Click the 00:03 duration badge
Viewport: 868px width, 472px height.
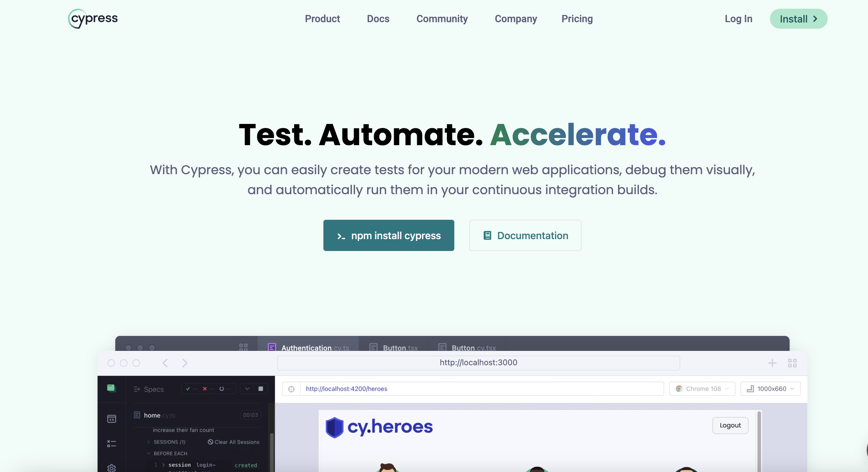coord(250,415)
